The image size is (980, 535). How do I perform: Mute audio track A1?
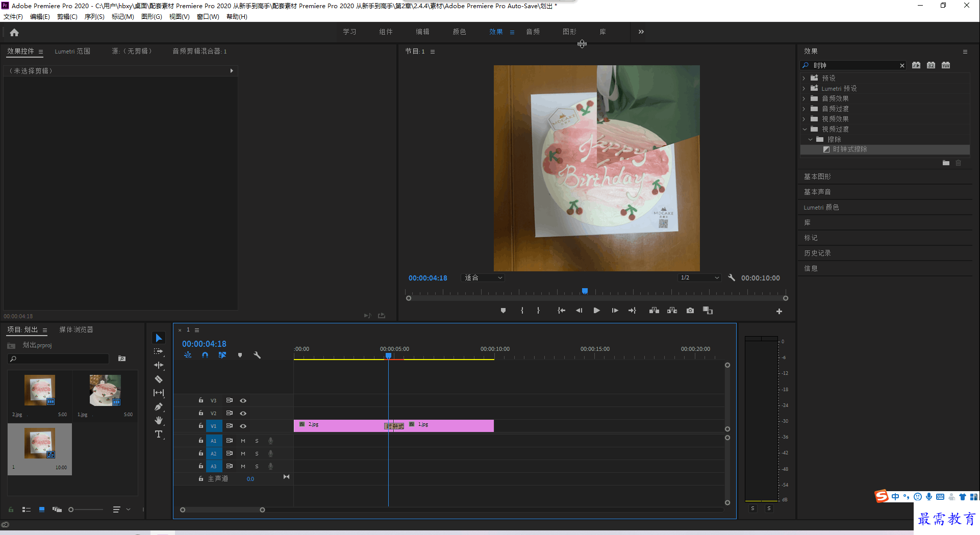tap(243, 440)
